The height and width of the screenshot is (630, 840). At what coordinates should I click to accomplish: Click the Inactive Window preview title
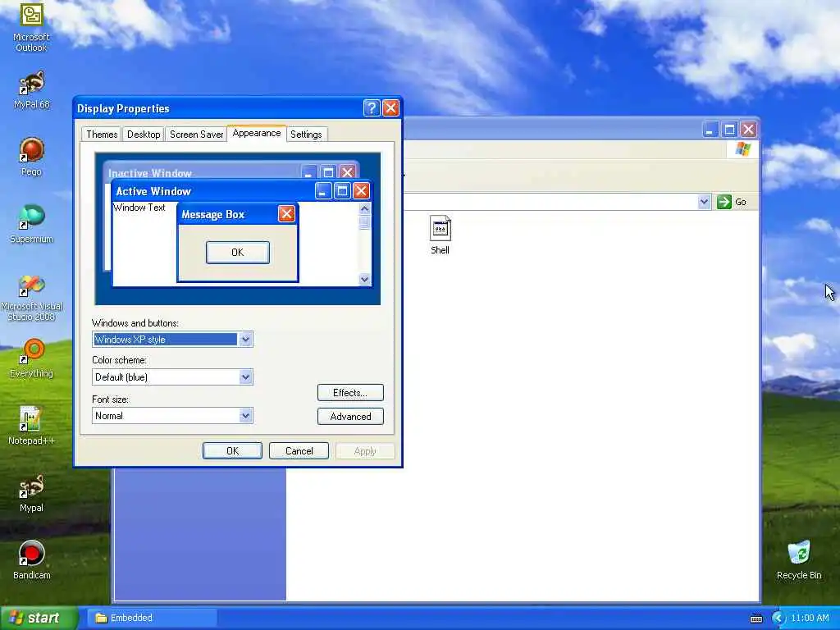point(150,174)
